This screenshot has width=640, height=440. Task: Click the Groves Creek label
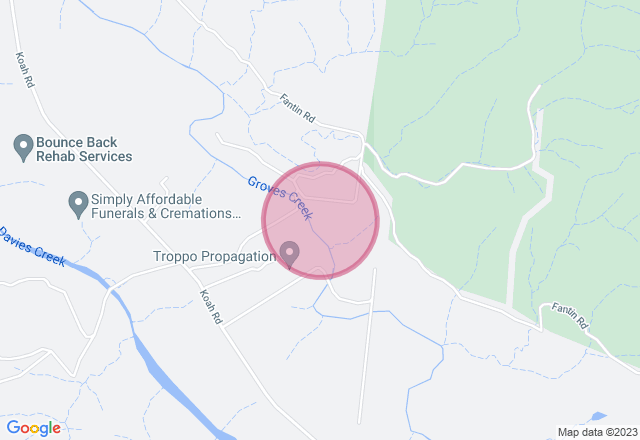[280, 198]
